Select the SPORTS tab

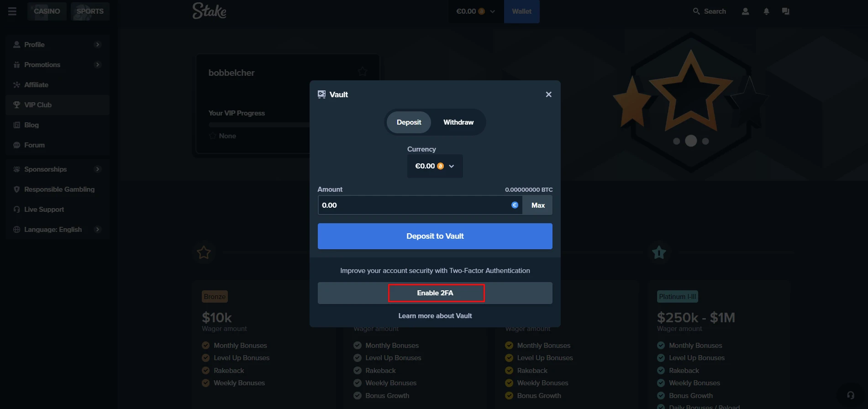tap(90, 11)
